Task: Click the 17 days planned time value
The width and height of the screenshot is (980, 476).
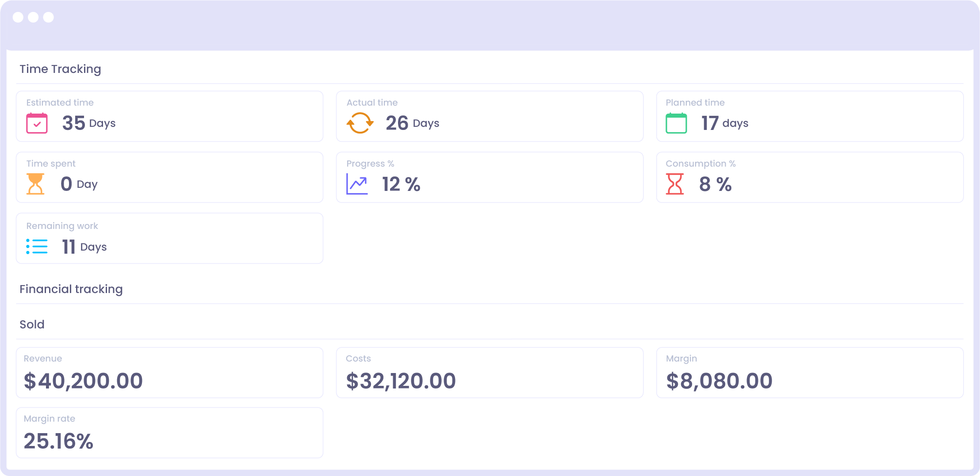Action: click(x=725, y=123)
